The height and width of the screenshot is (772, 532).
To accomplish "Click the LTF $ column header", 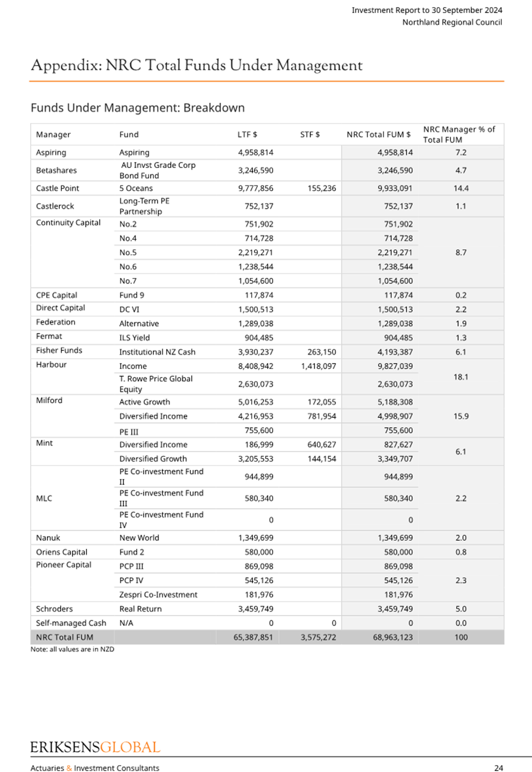I will [247, 135].
